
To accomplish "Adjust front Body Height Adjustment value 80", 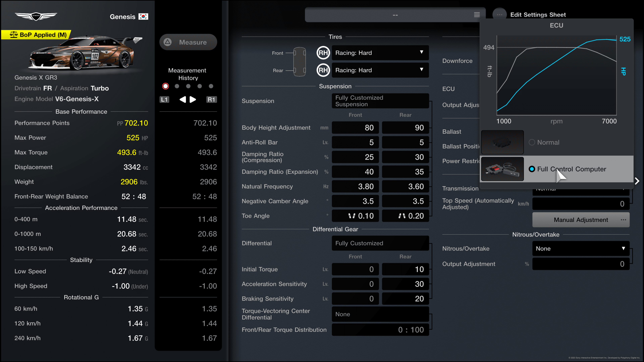I will (355, 128).
